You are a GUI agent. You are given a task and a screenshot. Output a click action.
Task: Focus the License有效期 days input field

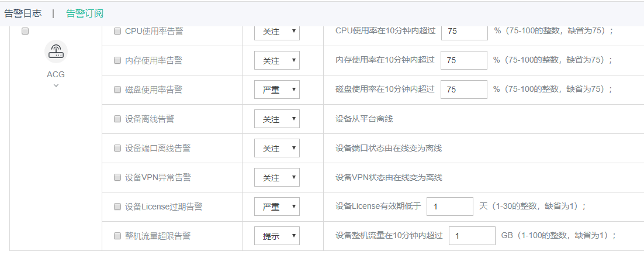(x=449, y=207)
